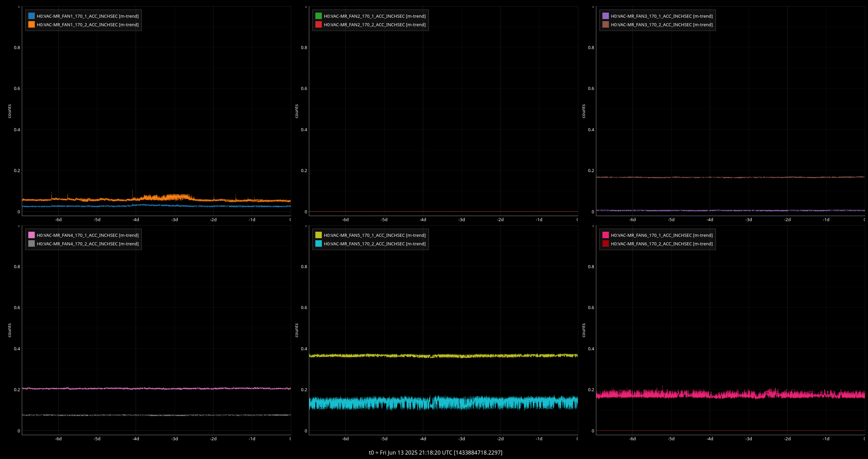Screen dimensions: 868x459
Task: Click the red FAN2_170_2 legend swatch
Action: point(318,25)
